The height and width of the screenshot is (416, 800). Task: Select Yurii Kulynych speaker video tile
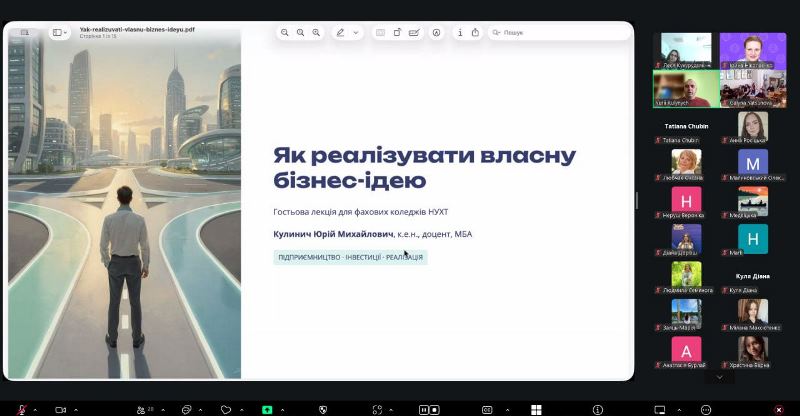point(684,87)
